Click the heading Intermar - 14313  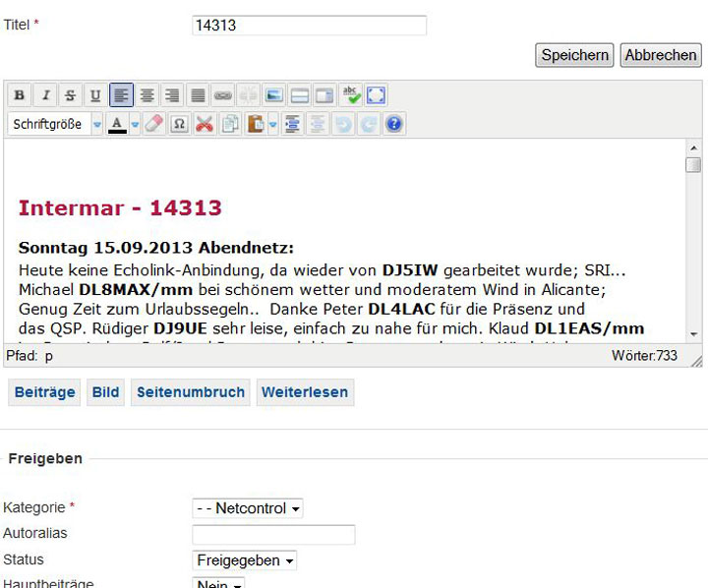(120, 208)
